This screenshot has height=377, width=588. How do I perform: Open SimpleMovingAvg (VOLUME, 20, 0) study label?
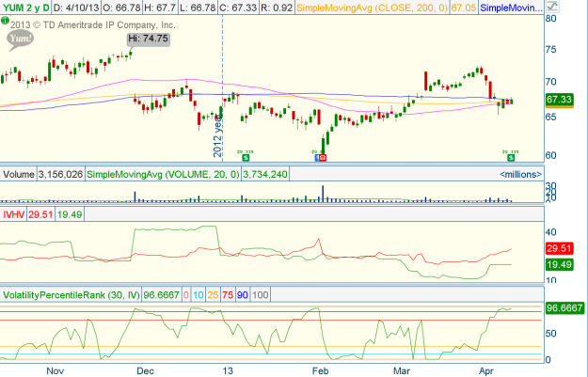[x=163, y=174]
